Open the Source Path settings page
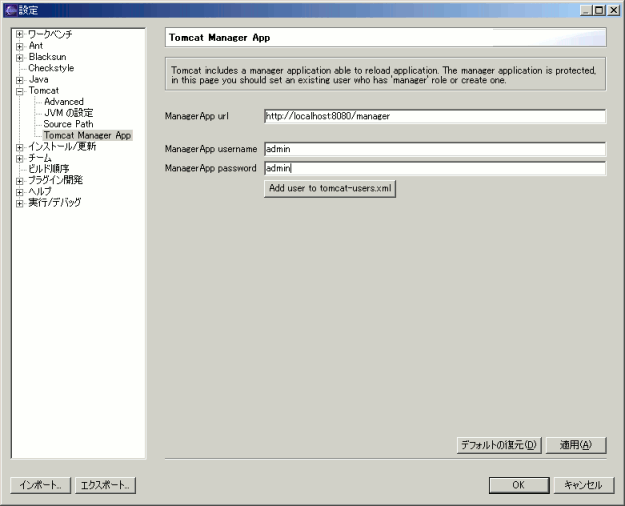Image resolution: width=625 pixels, height=506 pixels. 68,124
